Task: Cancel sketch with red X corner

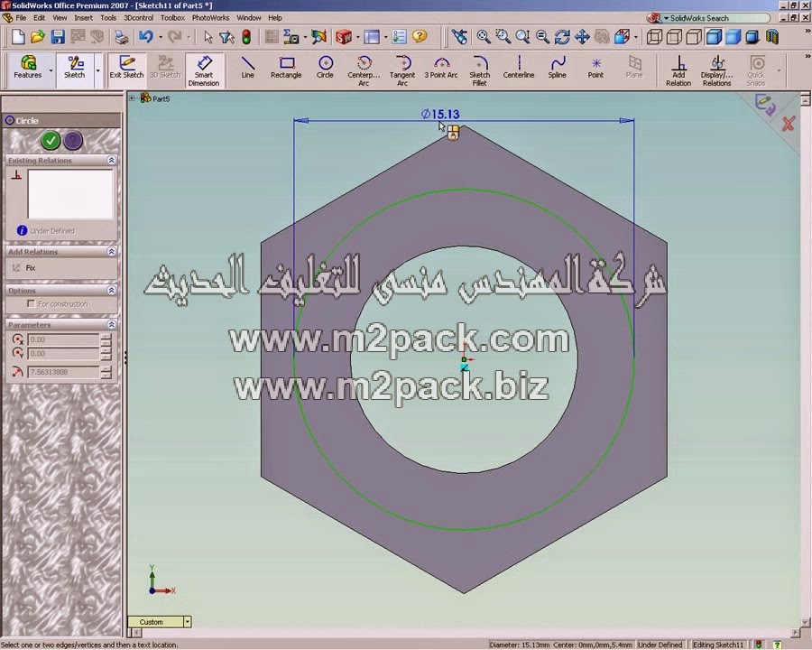Action: 789,124
